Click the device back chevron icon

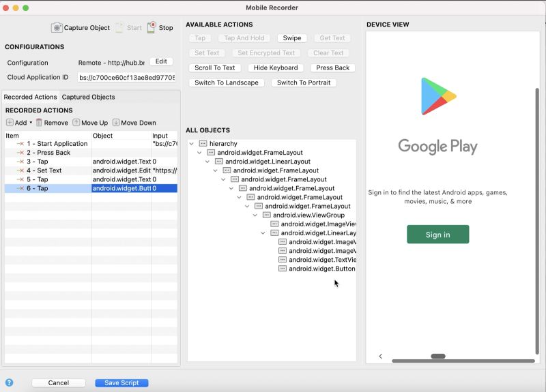pos(381,356)
